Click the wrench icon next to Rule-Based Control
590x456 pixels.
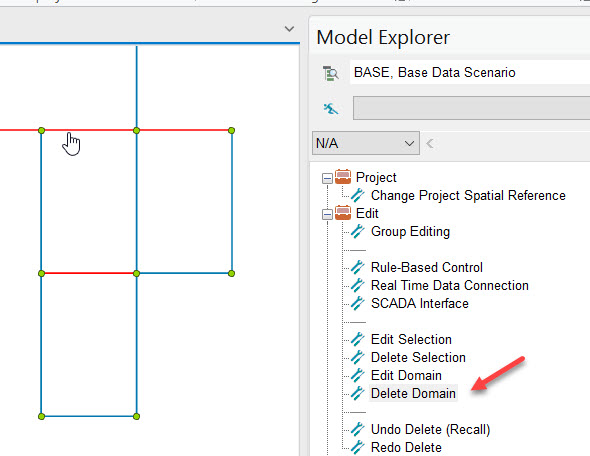click(x=357, y=267)
